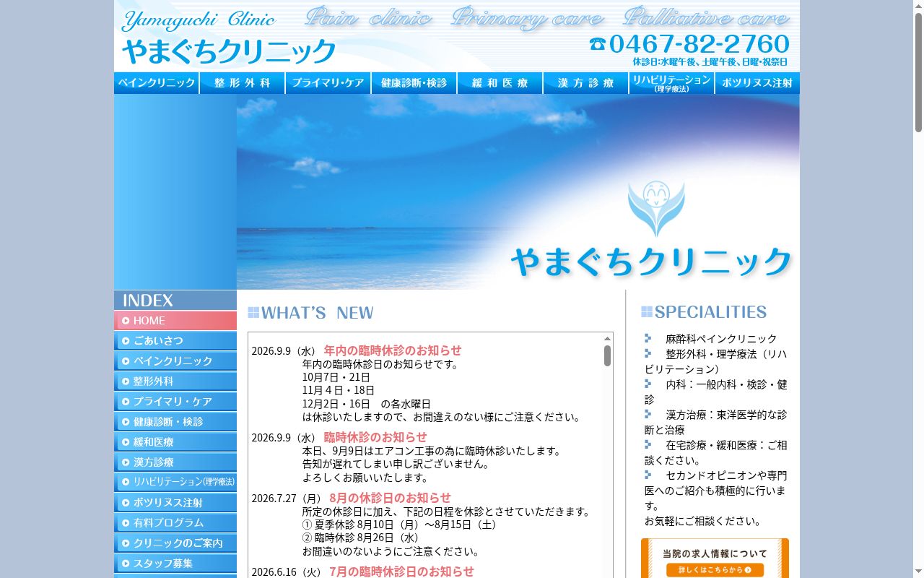Click the news list scroll-up arrow
924x578 pixels.
608,338
